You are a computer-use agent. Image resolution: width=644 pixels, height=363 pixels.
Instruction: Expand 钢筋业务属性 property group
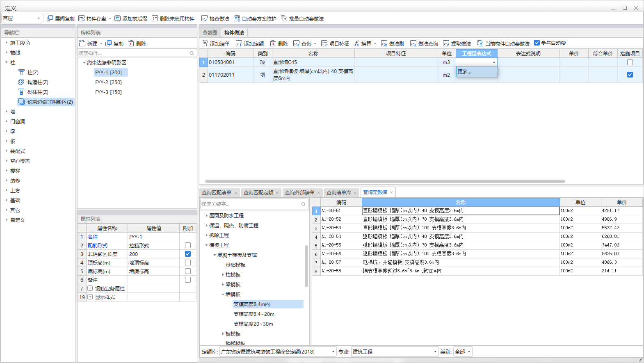pos(90,288)
